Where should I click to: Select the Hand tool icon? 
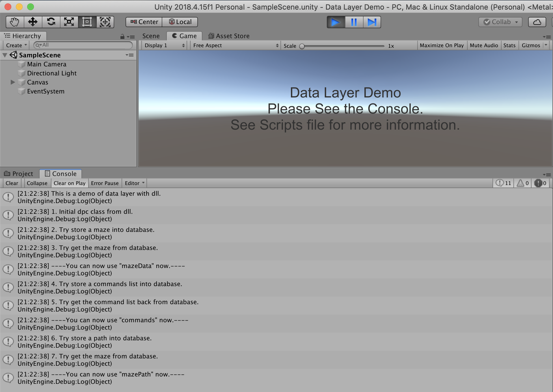pyautogui.click(x=15, y=22)
